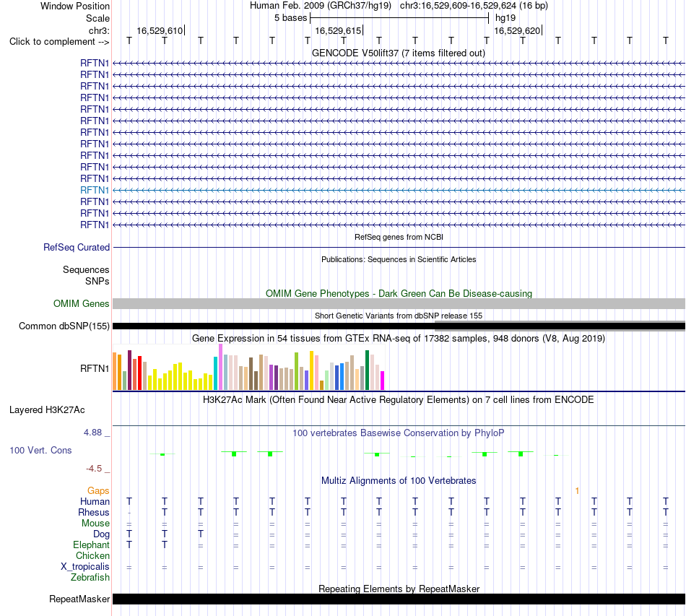Click the teal bar in the GTEx chart
The width and height of the screenshot is (686, 616).
(215, 373)
